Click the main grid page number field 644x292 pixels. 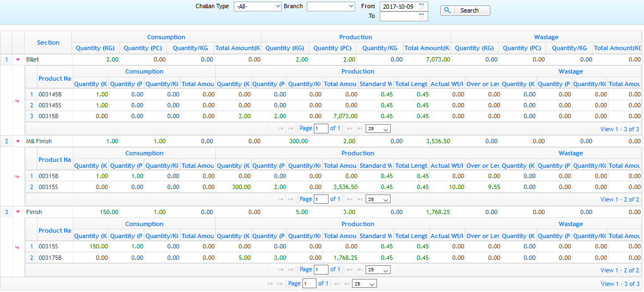tap(309, 284)
